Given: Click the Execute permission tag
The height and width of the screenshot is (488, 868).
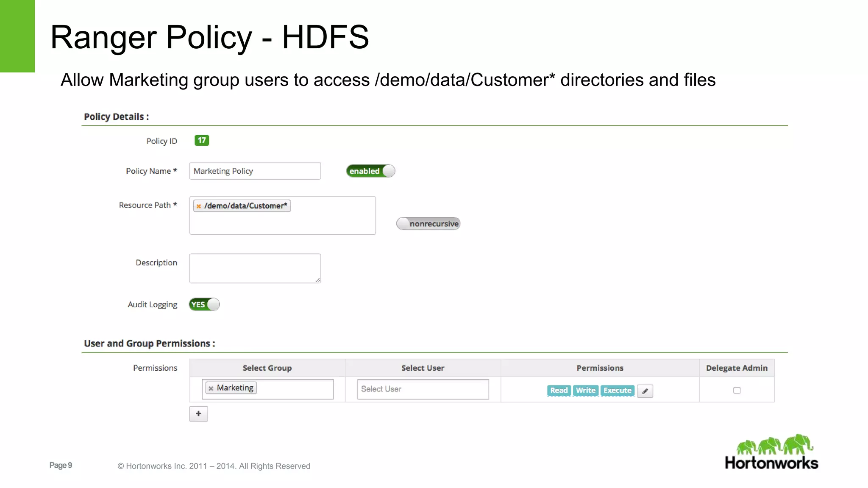Looking at the screenshot, I should (x=617, y=391).
